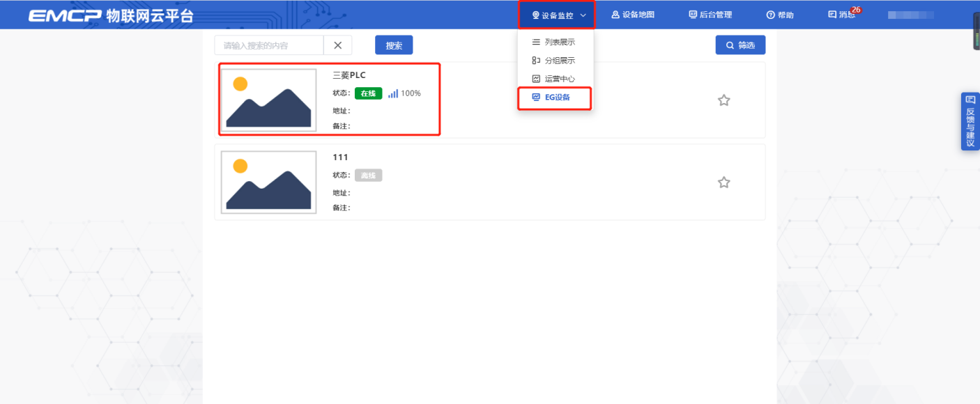The image size is (980, 404).
Task: Open the device 111 thumbnail image
Action: [x=268, y=182]
